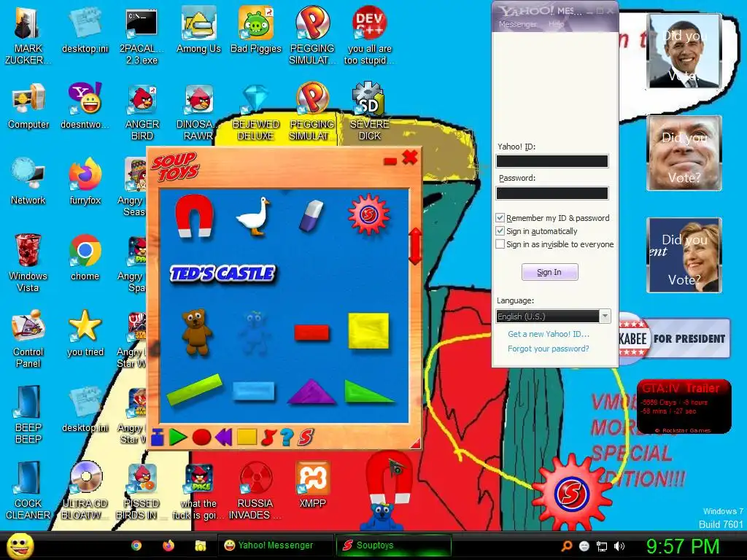Screen dimensions: 747x560
Task: Click the purple rewind arrows button
Action: click(x=223, y=437)
